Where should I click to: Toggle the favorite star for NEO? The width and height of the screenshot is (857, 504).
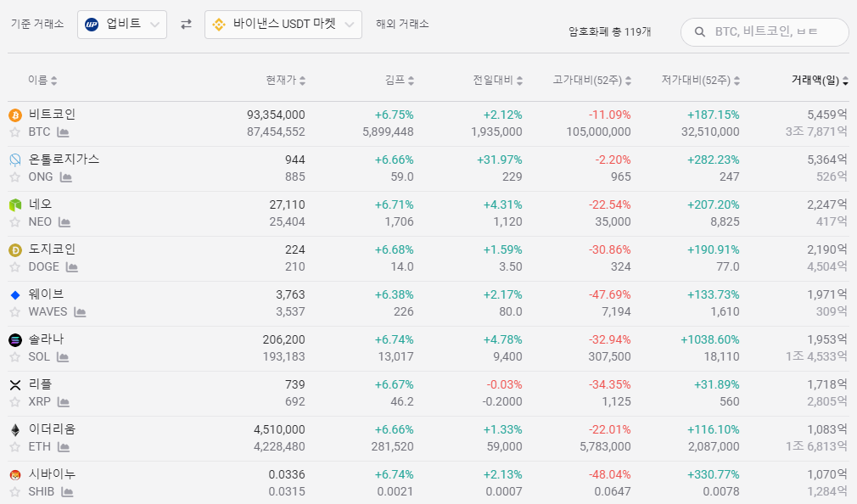pyautogui.click(x=14, y=222)
